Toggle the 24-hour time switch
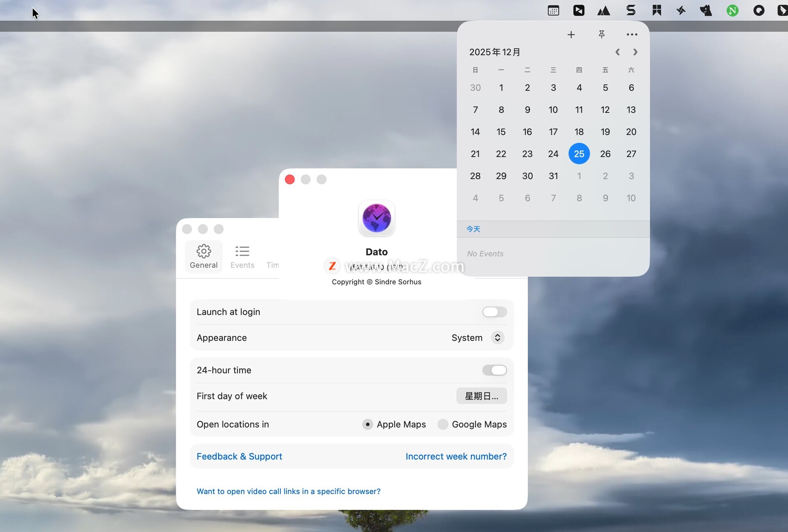The width and height of the screenshot is (788, 532). (x=494, y=370)
